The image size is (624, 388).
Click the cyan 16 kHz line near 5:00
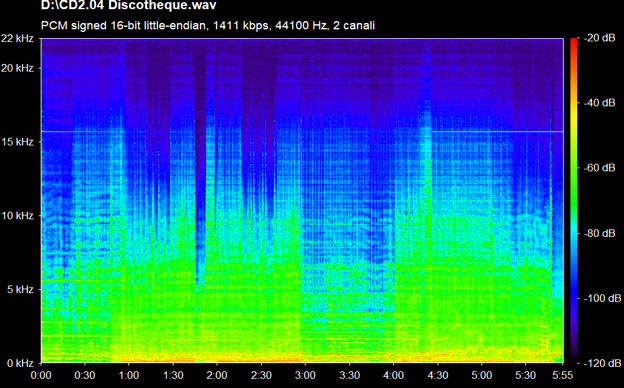tap(482, 131)
